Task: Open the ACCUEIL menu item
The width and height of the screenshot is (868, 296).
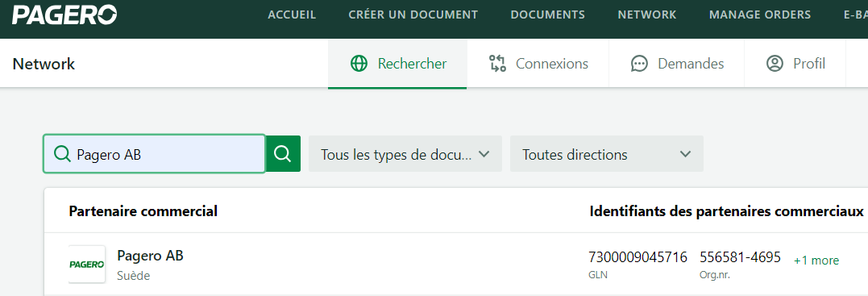Action: [x=292, y=15]
